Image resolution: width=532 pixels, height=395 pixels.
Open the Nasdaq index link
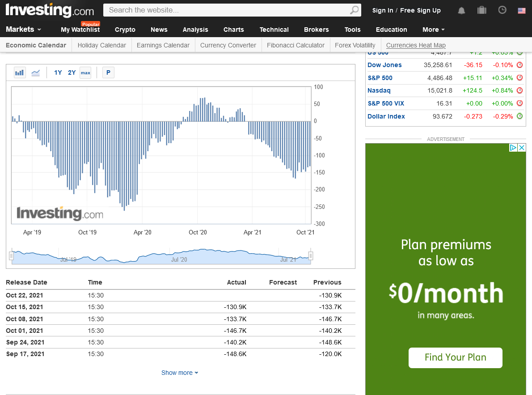379,90
